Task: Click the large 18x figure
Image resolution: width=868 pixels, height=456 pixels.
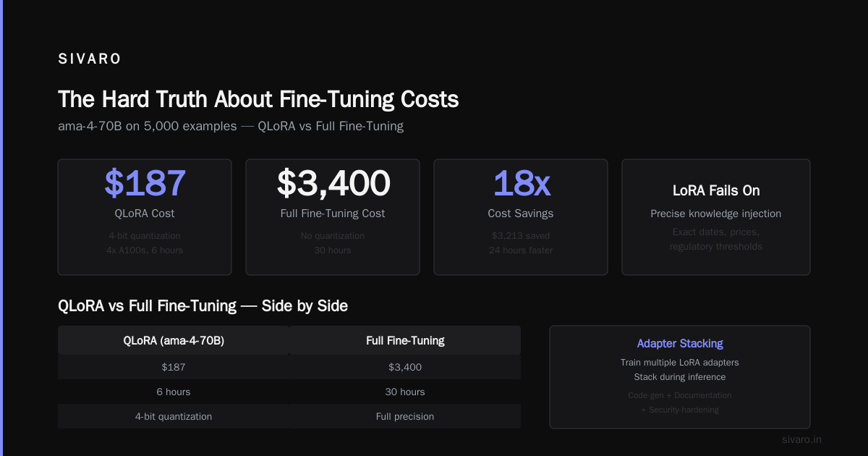Action: [x=521, y=183]
